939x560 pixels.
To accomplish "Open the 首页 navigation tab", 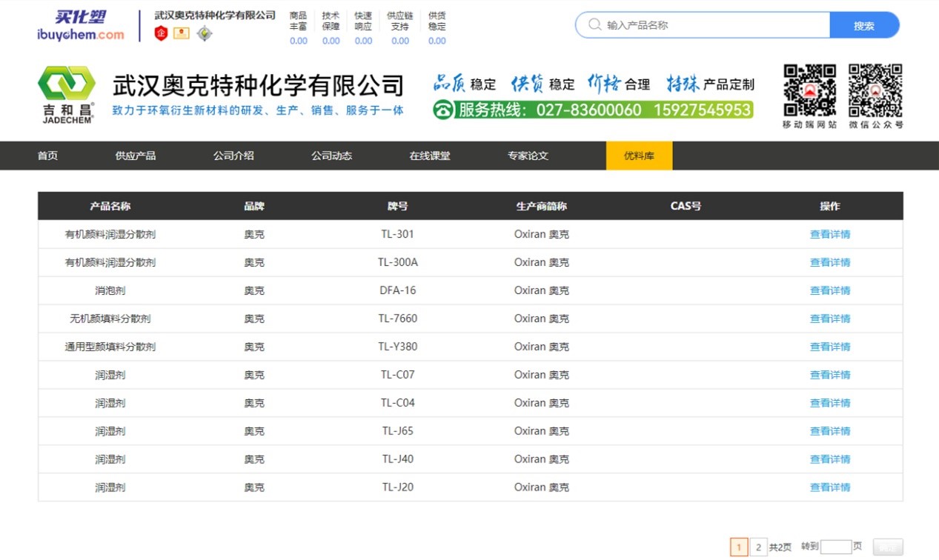I will point(47,156).
